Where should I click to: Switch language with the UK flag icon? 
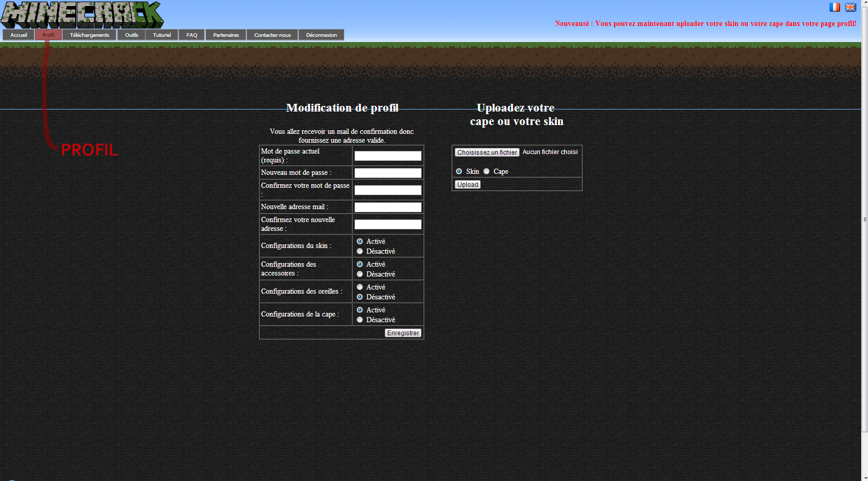[850, 7]
